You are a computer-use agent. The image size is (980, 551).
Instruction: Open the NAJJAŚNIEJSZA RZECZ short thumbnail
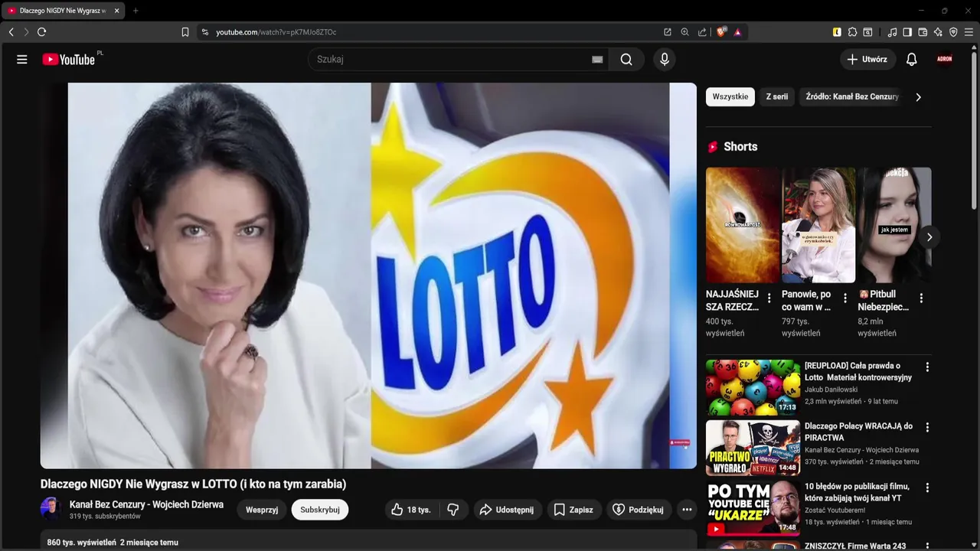(x=743, y=225)
